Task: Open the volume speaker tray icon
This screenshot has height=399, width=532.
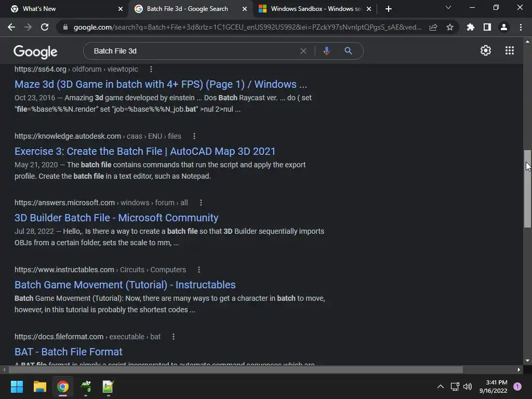Action: pos(468,387)
